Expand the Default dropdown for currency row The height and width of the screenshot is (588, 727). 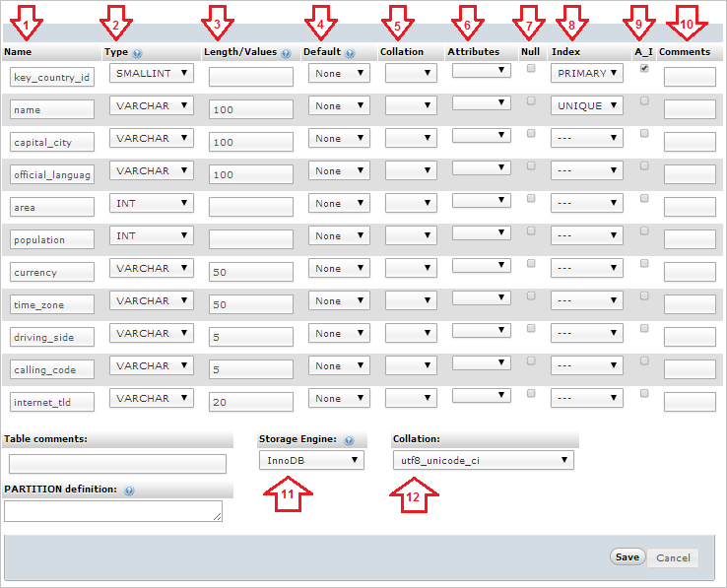(x=339, y=269)
